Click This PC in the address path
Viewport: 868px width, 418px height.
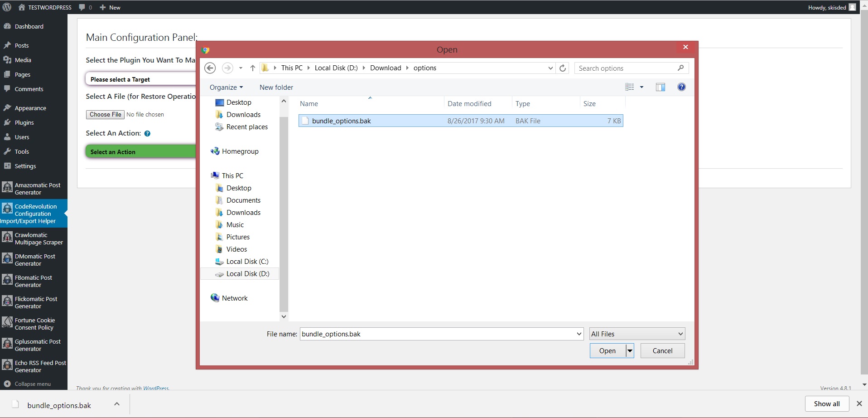[292, 68]
